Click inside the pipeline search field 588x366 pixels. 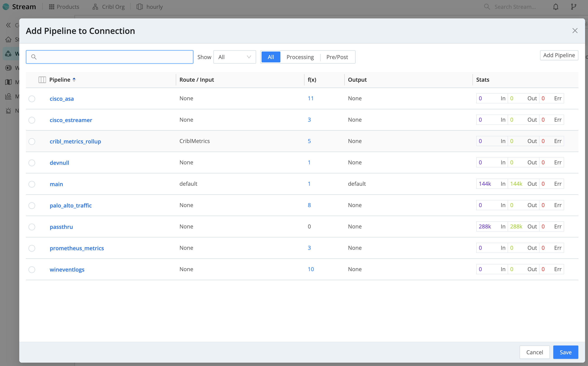[x=109, y=57]
